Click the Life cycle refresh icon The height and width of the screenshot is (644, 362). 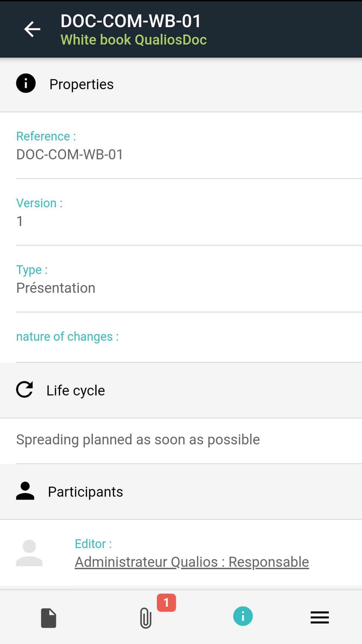[x=24, y=390]
